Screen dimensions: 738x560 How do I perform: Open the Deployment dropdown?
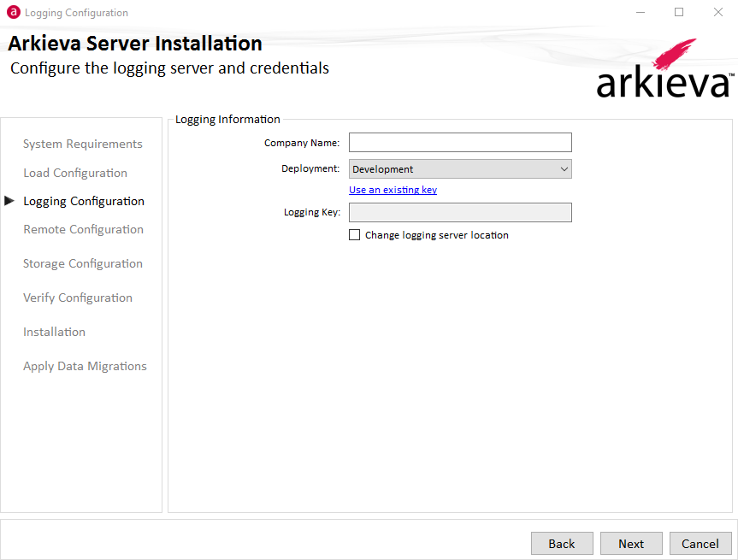(x=460, y=169)
